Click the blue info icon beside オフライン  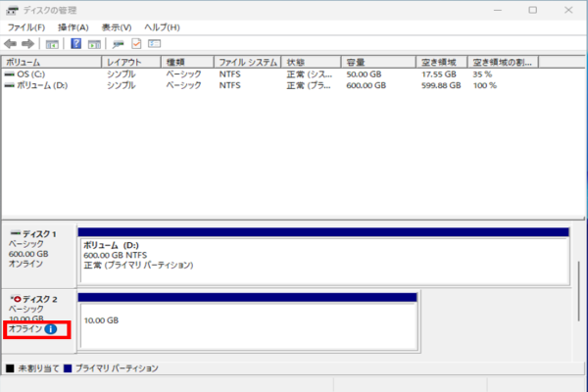(51, 330)
